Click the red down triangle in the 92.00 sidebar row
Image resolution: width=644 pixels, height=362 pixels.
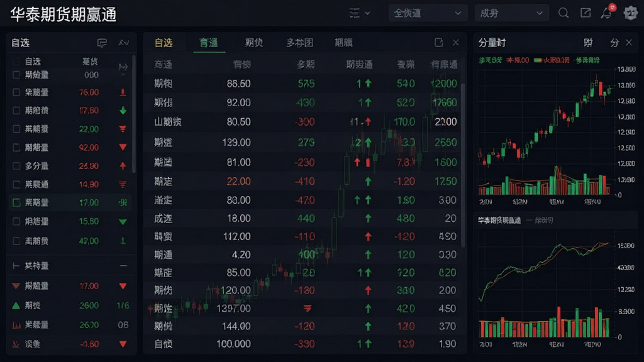pyautogui.click(x=123, y=147)
